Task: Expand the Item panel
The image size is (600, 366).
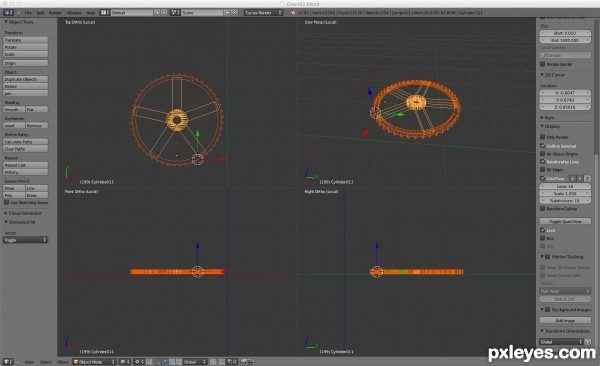Action: (542, 118)
